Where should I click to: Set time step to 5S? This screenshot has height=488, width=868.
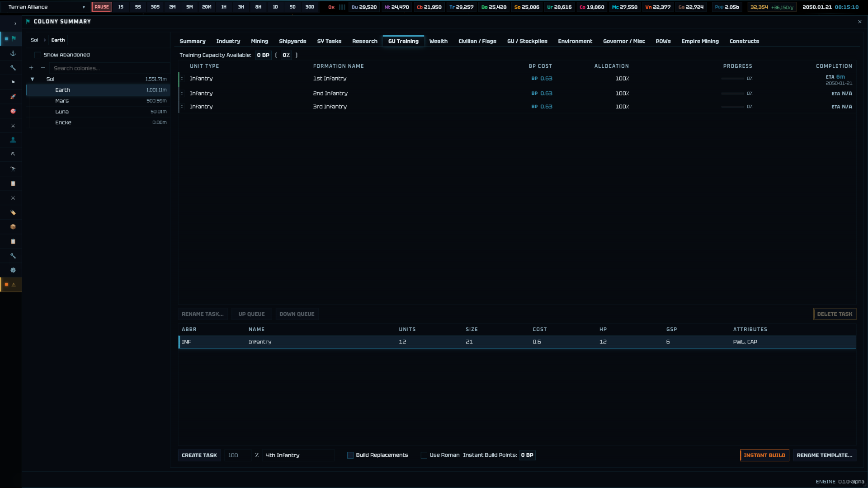[138, 7]
